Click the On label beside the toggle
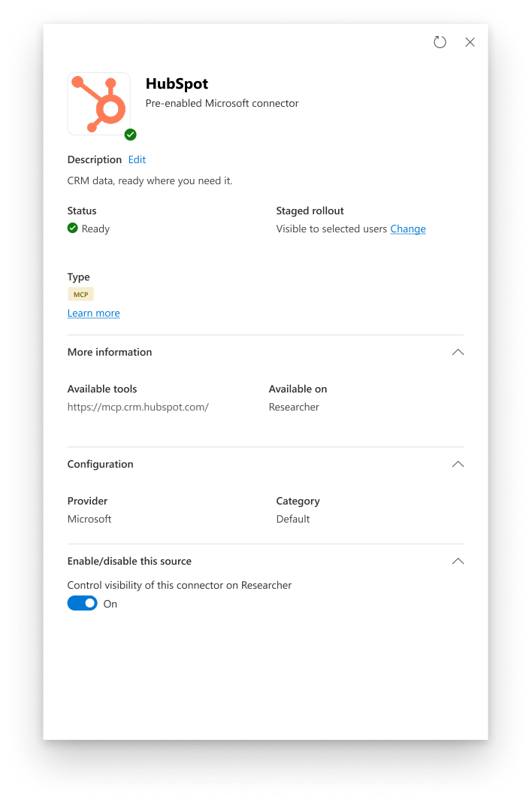 [110, 604]
